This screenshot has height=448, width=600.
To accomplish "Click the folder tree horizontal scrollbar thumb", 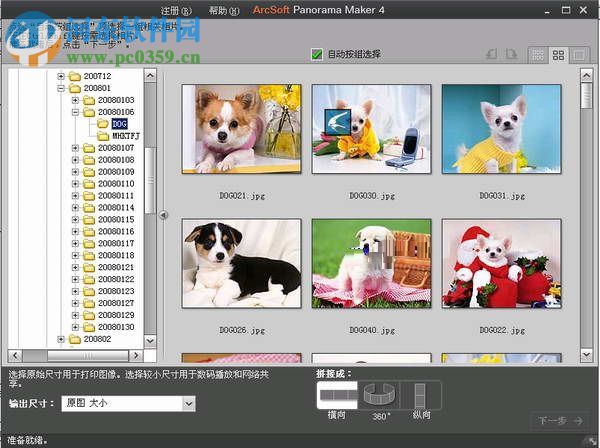I will [88, 355].
